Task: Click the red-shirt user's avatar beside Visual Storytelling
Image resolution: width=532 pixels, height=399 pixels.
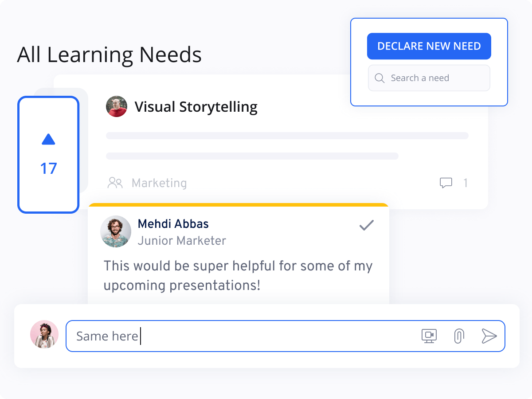Action: pos(116,106)
